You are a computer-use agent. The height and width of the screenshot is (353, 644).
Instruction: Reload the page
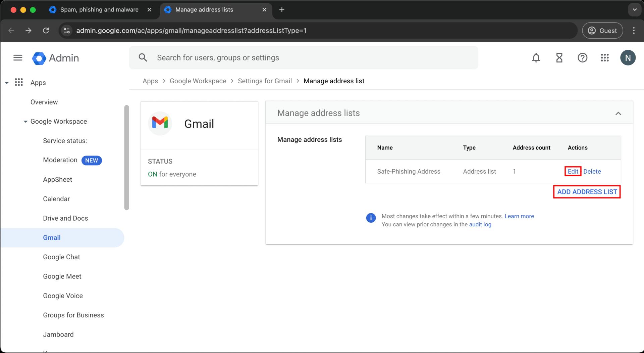[46, 31]
